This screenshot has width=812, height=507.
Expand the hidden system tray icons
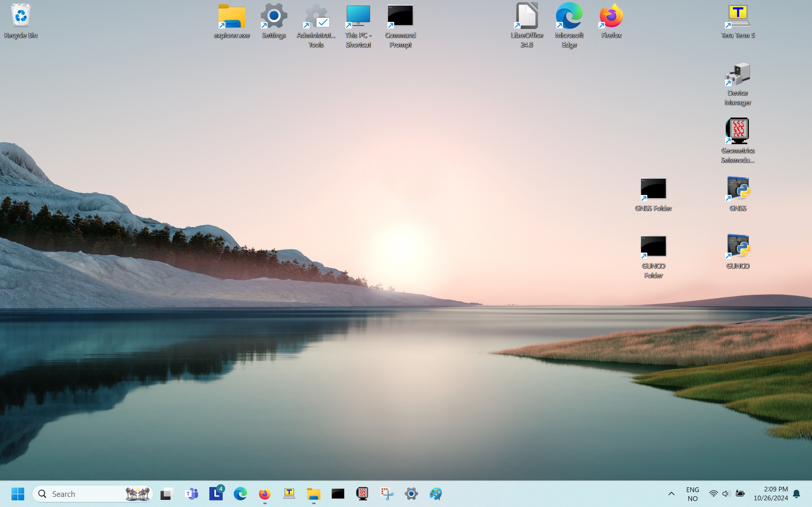pos(671,494)
